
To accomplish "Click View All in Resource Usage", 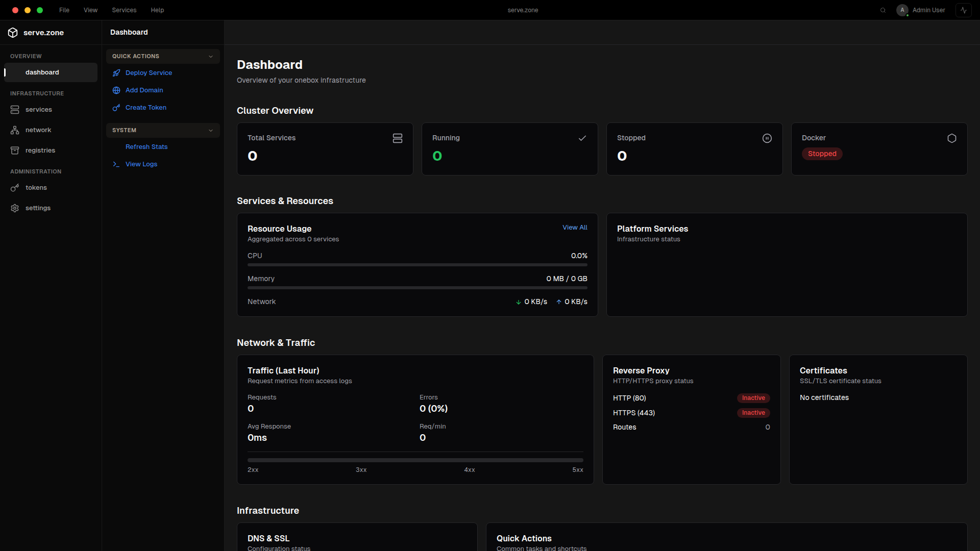I will (575, 228).
